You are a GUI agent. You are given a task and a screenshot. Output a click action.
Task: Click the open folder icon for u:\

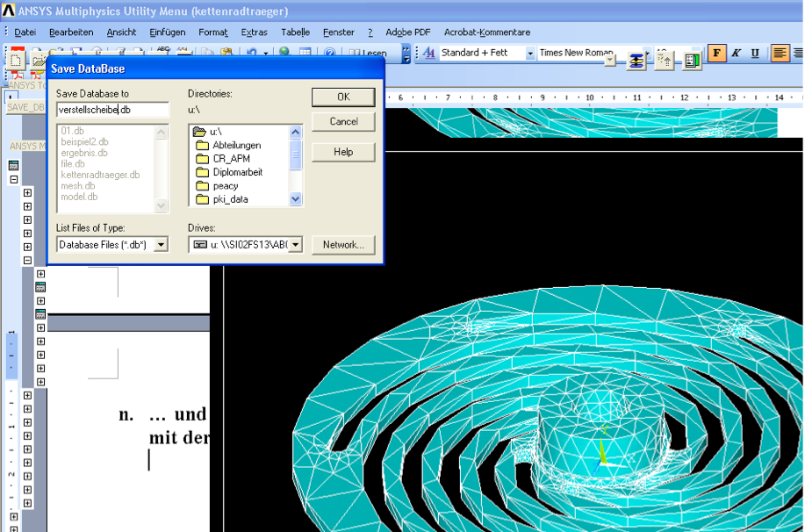(199, 132)
